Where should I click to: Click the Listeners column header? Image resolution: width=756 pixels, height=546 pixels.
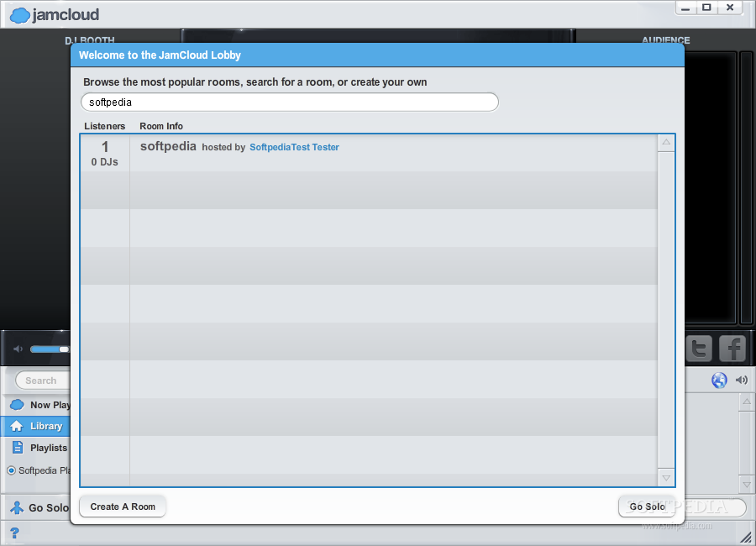[105, 126]
